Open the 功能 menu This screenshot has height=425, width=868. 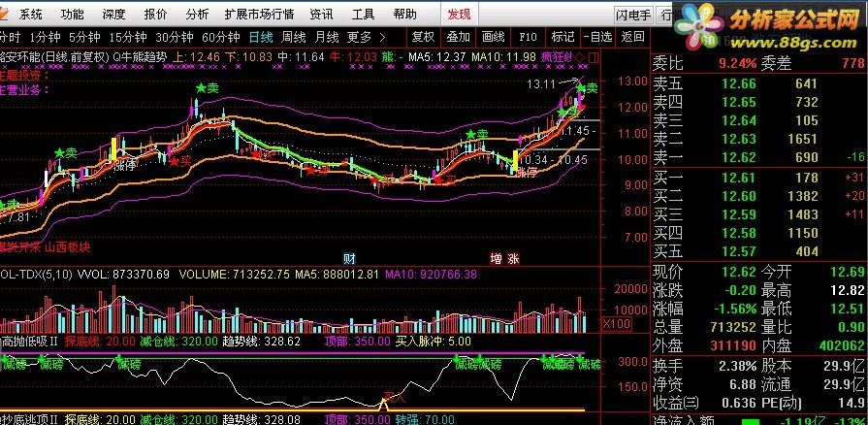73,14
